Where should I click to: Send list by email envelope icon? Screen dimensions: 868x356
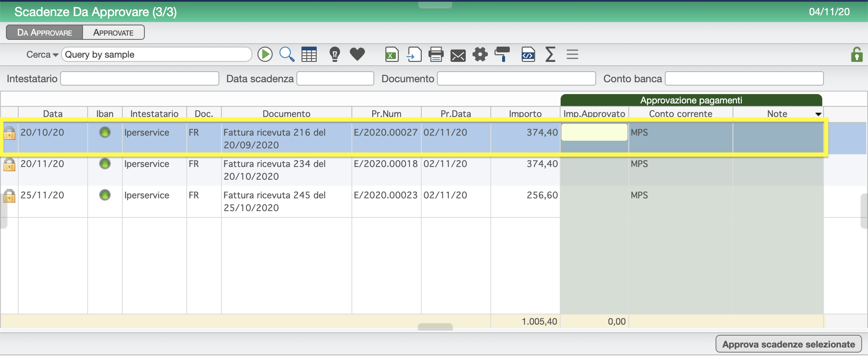(458, 56)
